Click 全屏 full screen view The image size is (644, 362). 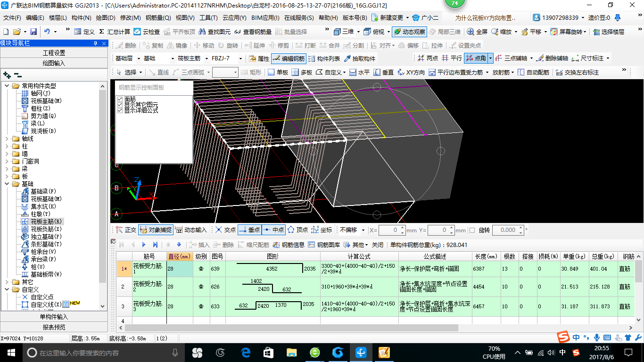477,32
